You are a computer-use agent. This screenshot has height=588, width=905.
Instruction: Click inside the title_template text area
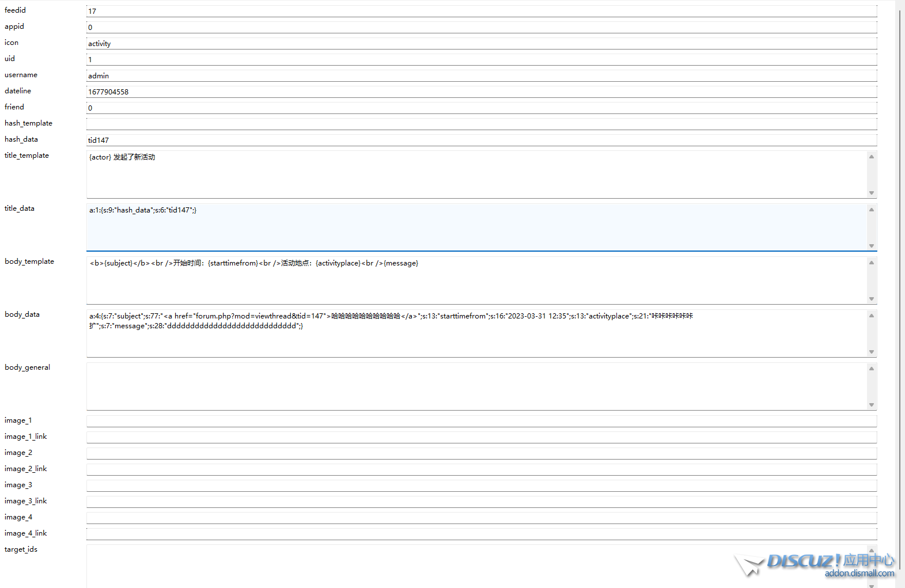[476, 174]
